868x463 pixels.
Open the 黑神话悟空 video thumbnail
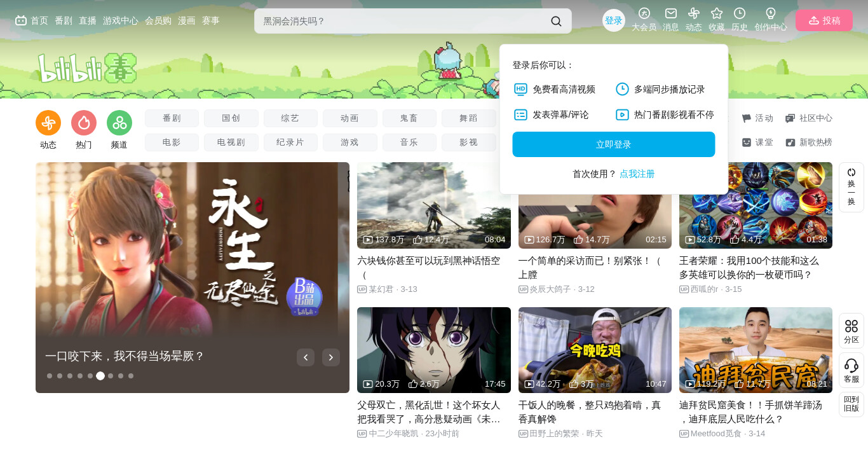tap(434, 205)
